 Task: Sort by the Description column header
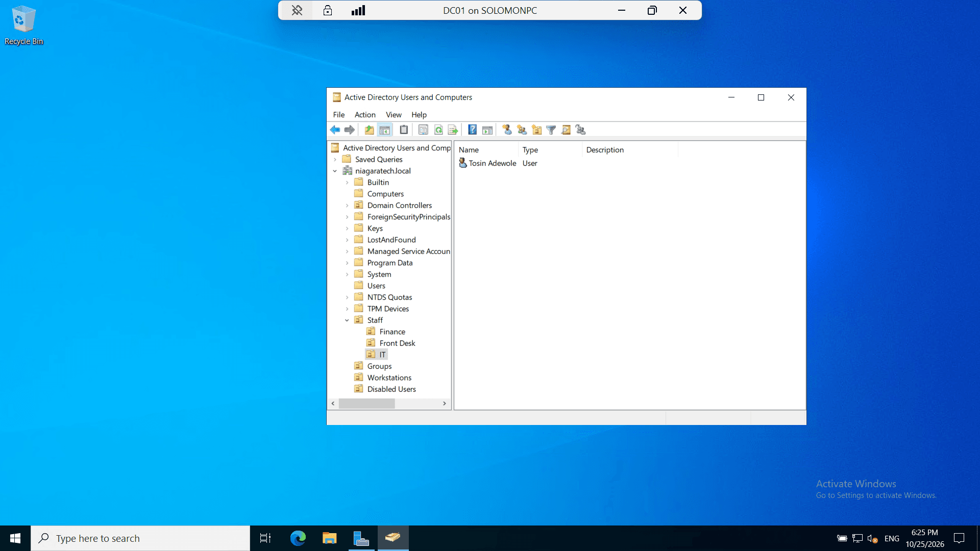[630, 150]
